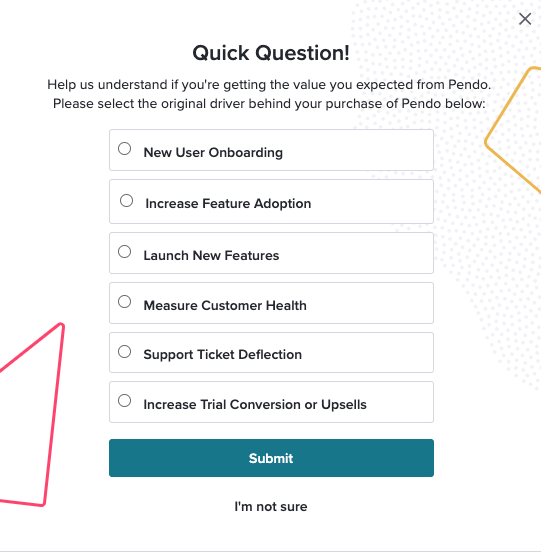Select the New User Onboarding radio button

tap(125, 149)
